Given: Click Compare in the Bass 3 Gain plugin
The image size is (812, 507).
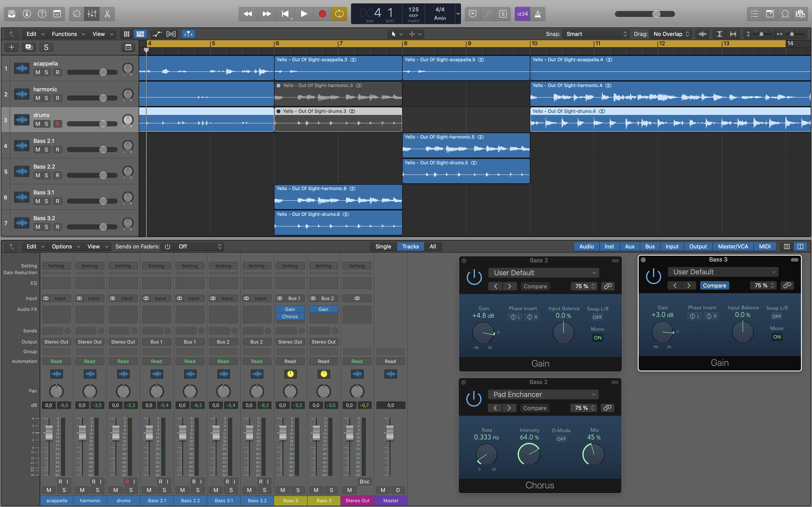Looking at the screenshot, I should click(714, 285).
